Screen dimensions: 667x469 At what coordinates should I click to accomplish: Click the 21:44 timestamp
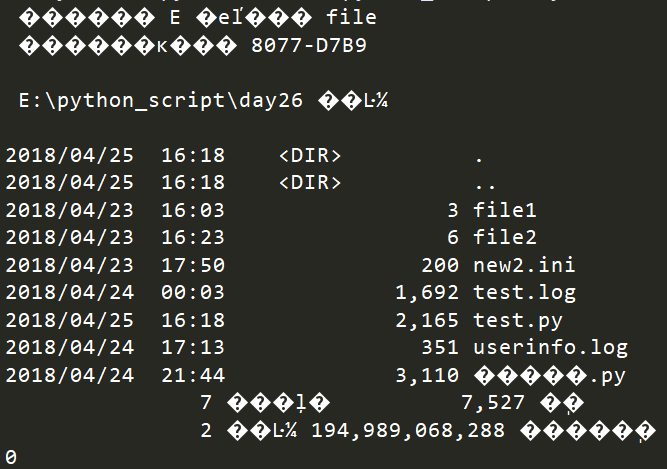click(x=193, y=375)
